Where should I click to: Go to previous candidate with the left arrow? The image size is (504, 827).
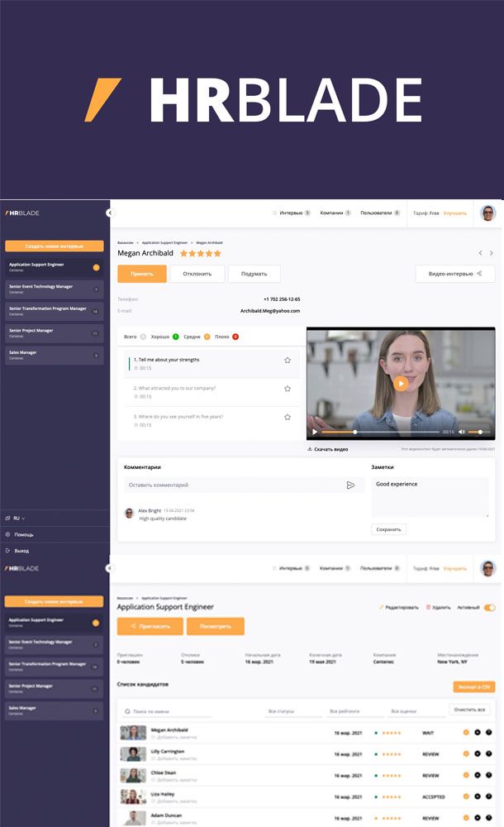click(480, 253)
